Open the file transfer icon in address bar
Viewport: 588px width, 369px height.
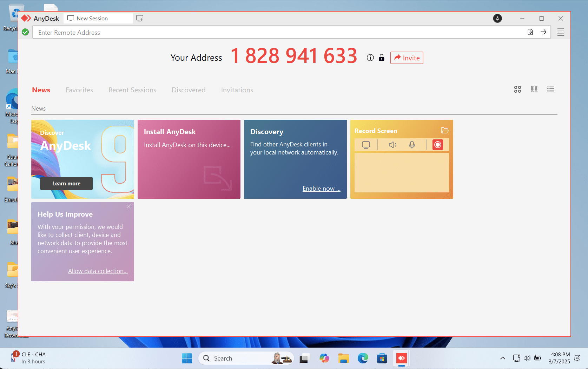pyautogui.click(x=530, y=32)
